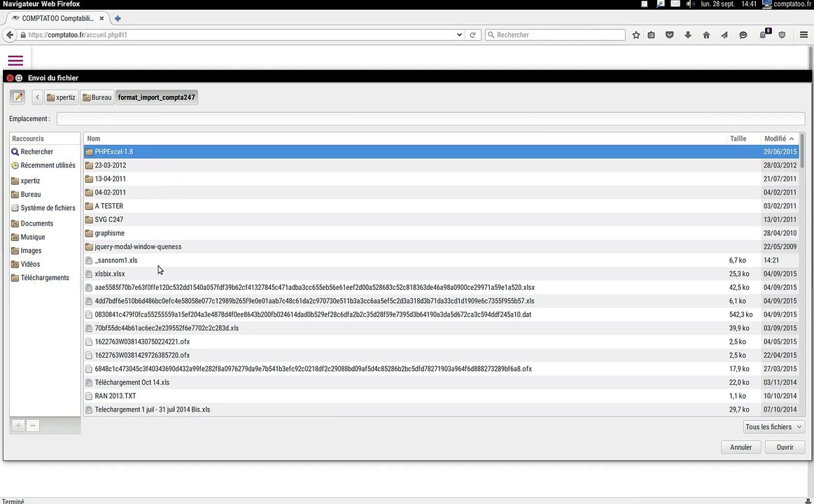The image size is (814, 504).
Task: Select the jquery-modal-window-queness folder
Action: tap(441, 246)
